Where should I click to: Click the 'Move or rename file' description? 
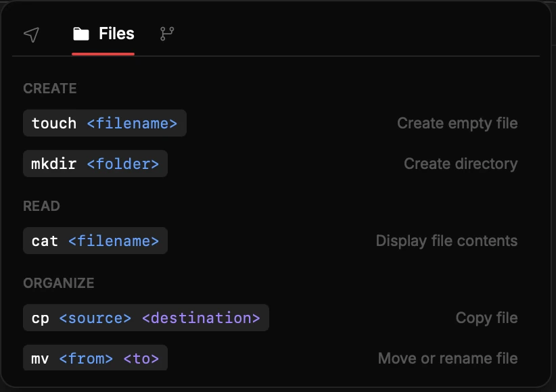448,358
